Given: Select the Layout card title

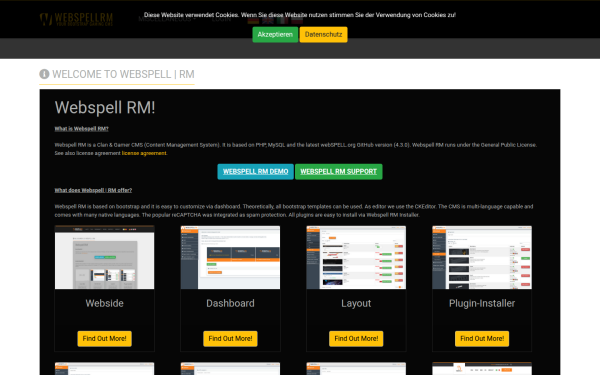Looking at the screenshot, I should 356,303.
